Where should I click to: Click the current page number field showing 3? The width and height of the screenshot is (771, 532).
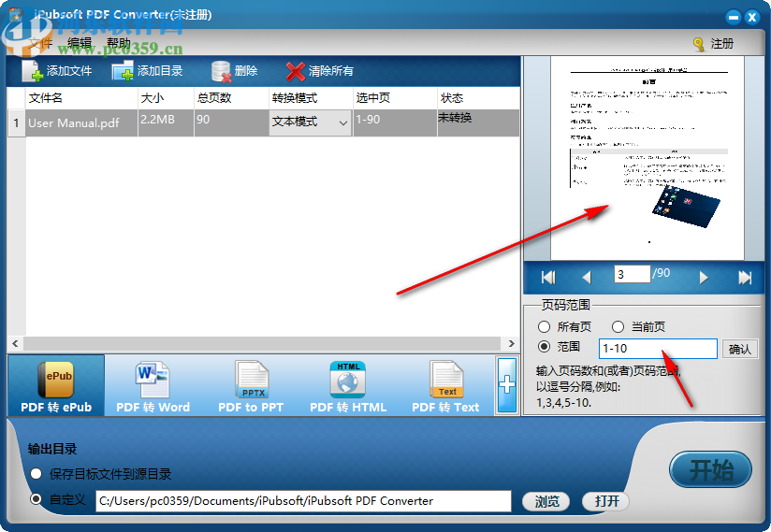pos(632,274)
